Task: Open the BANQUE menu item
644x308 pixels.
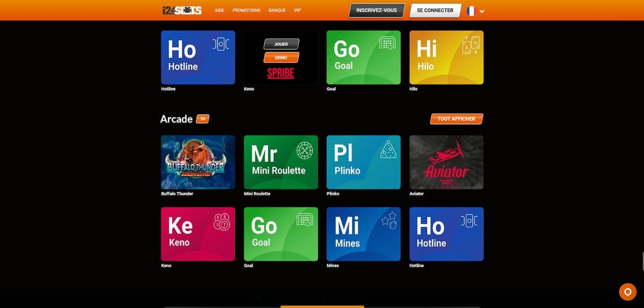Action: click(277, 10)
